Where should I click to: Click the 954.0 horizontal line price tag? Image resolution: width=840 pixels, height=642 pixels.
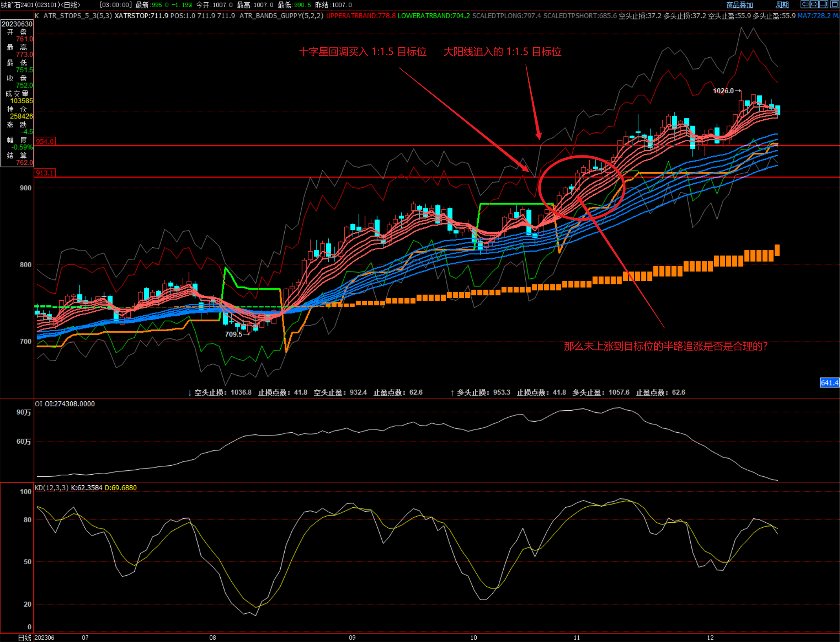click(x=45, y=142)
